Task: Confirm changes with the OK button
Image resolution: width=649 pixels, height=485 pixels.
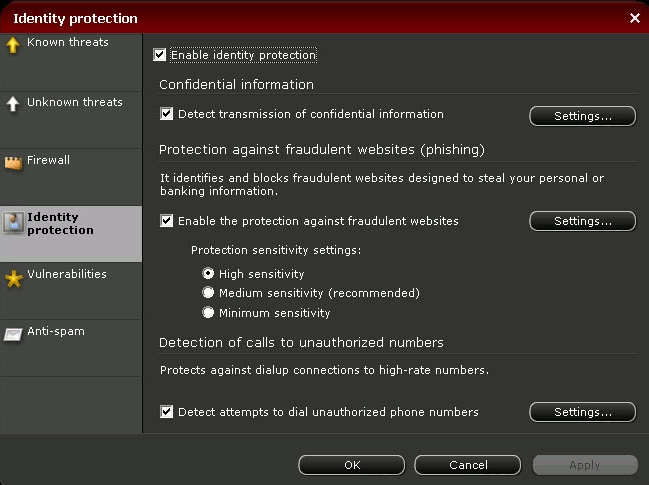Action: [x=351, y=465]
